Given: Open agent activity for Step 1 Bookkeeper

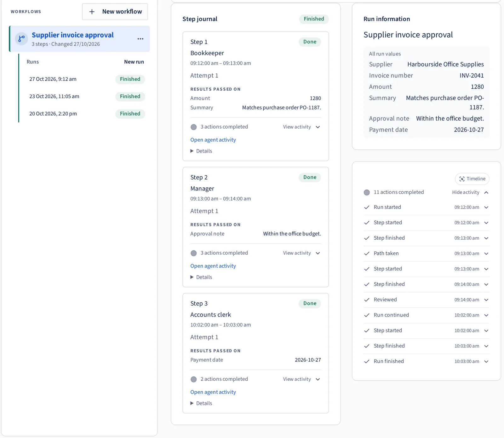Looking at the screenshot, I should 213,140.
